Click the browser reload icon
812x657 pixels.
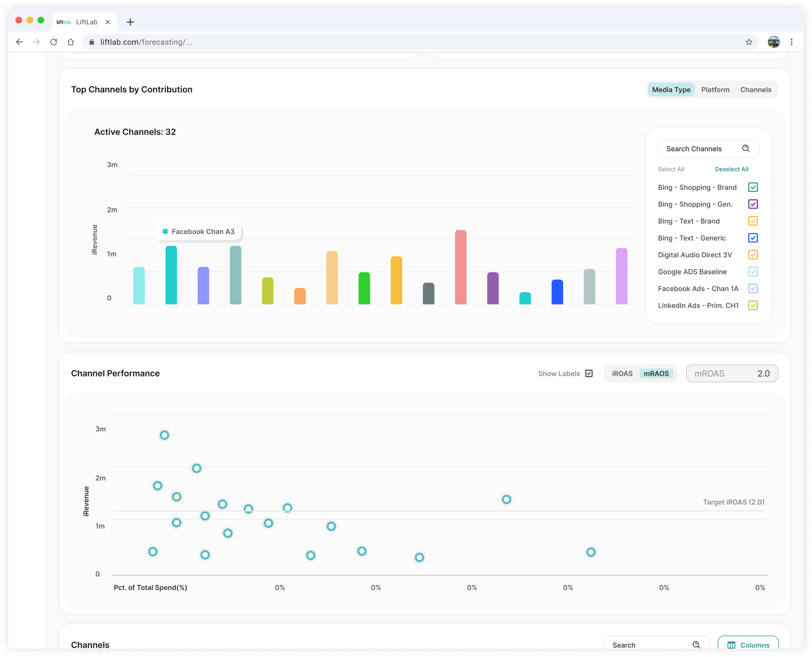click(x=53, y=42)
